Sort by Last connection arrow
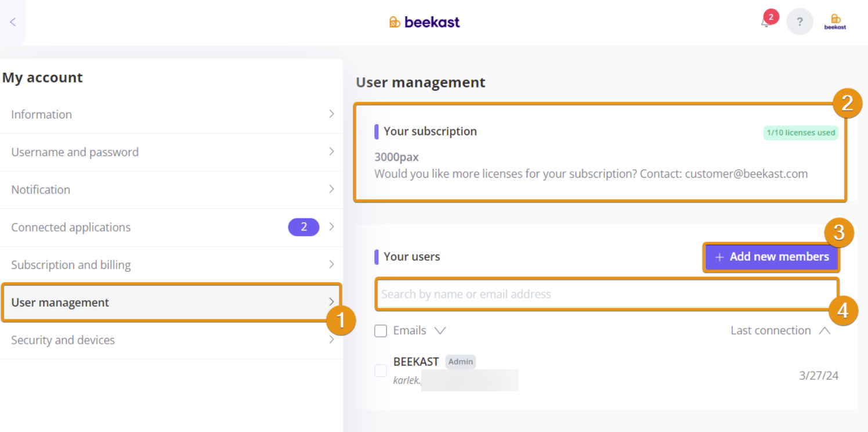 [x=824, y=330]
